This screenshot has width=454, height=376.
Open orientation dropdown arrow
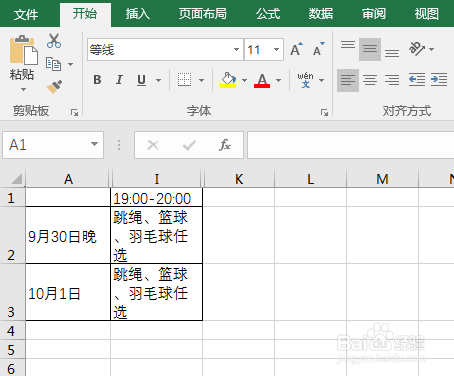click(432, 49)
